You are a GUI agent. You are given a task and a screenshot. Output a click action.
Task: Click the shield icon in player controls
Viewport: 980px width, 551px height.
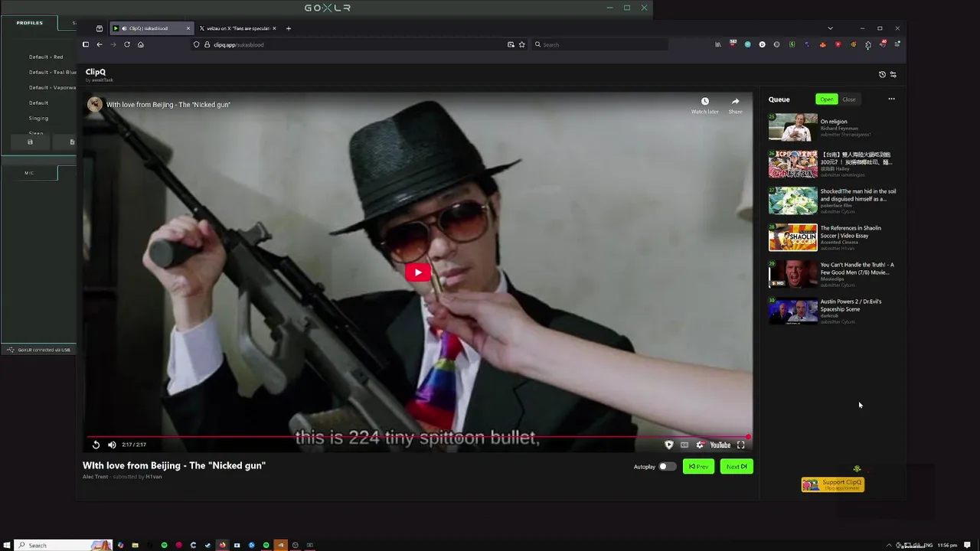coord(669,445)
